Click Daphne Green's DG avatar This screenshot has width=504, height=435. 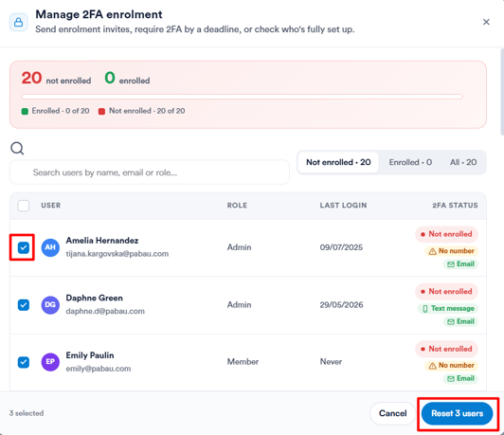pyautogui.click(x=50, y=305)
